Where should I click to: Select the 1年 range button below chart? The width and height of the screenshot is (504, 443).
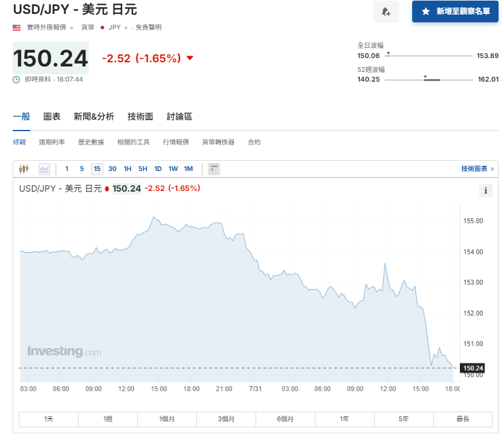[x=344, y=419]
